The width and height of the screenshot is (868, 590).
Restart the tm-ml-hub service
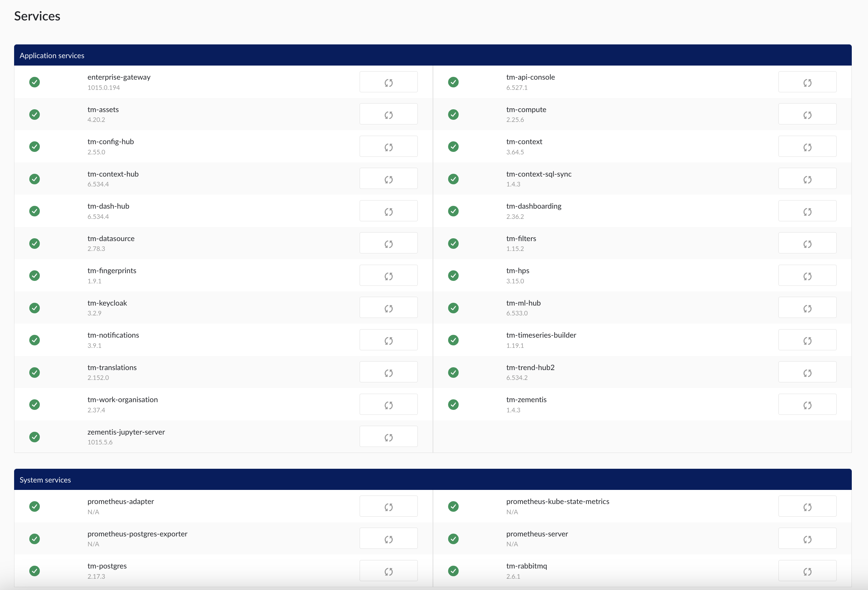click(x=807, y=308)
